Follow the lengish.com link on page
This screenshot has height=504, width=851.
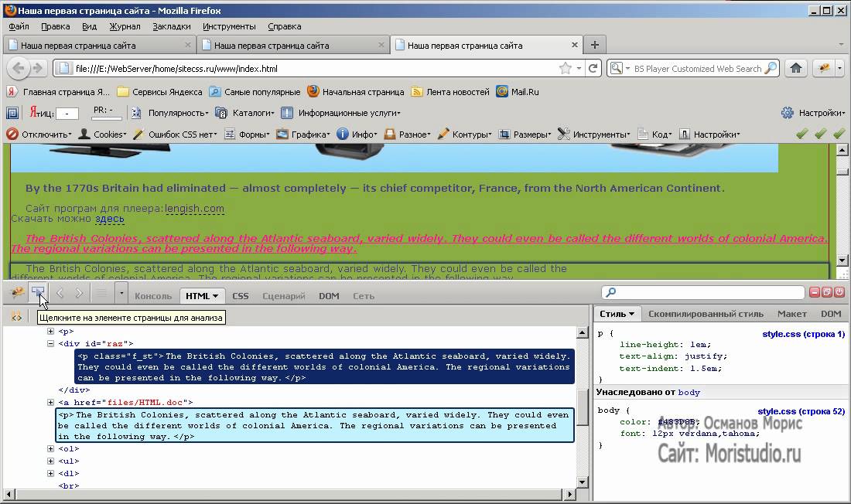click(194, 209)
